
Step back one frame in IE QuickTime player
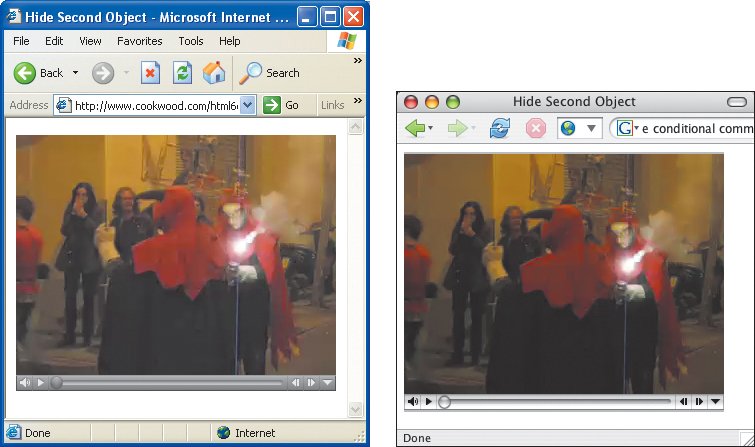coord(295,382)
